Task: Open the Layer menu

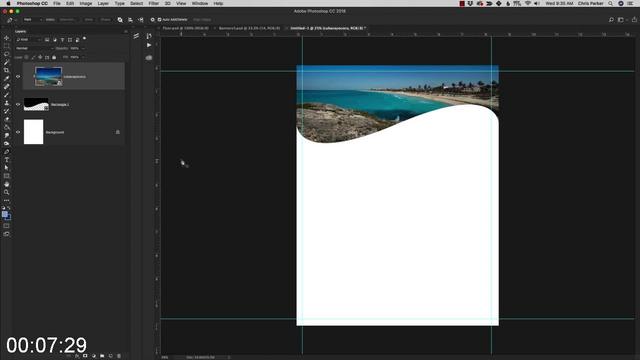Action: 103,3
